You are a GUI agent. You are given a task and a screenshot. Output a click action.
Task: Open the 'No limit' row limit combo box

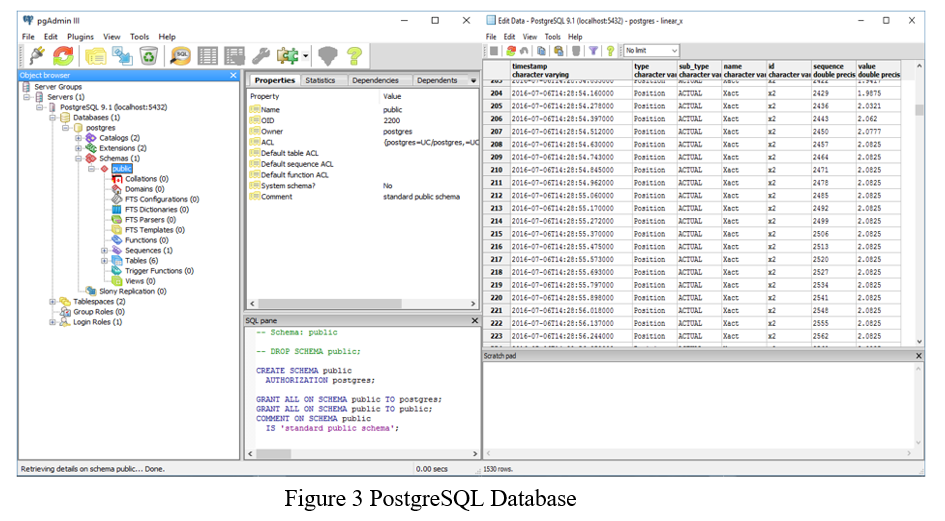point(651,51)
